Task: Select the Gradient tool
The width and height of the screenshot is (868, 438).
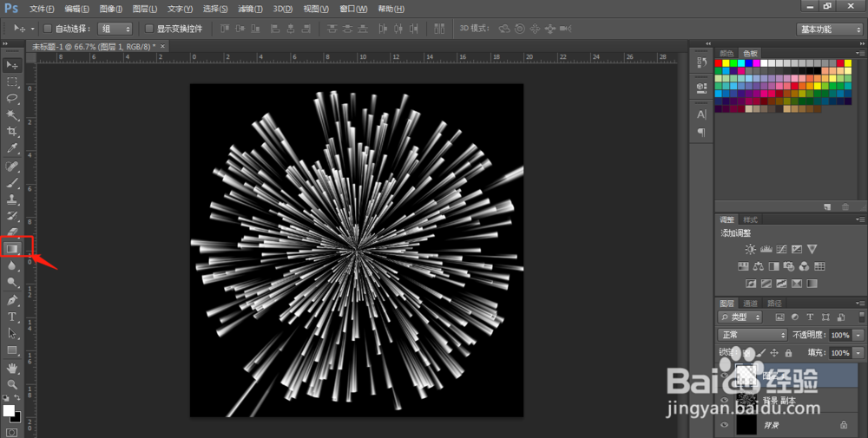Action: tap(11, 249)
